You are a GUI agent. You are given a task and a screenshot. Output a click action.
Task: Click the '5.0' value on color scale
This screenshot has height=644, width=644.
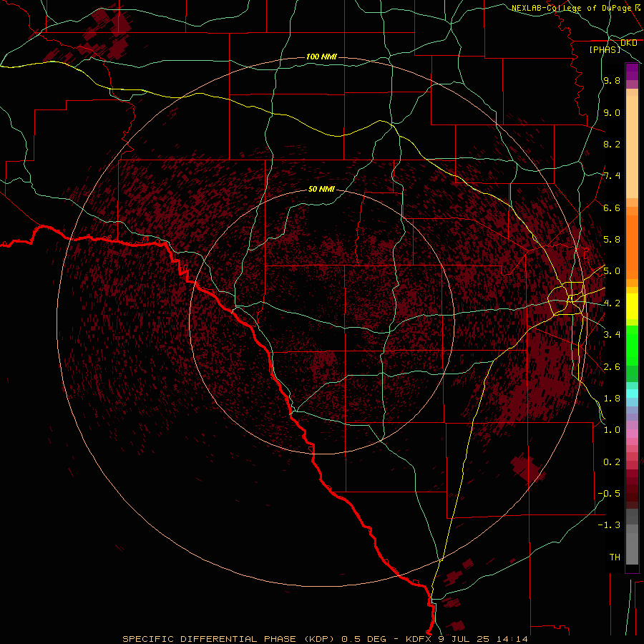click(x=612, y=271)
